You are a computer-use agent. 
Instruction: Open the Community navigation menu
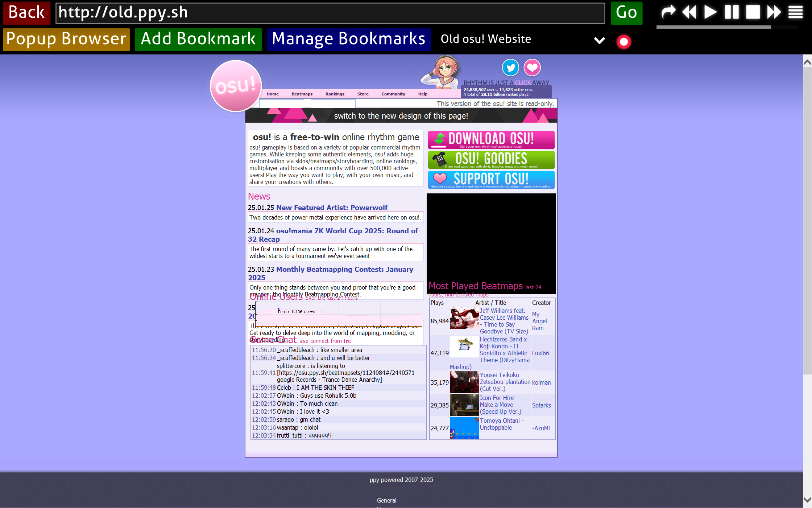(x=393, y=94)
